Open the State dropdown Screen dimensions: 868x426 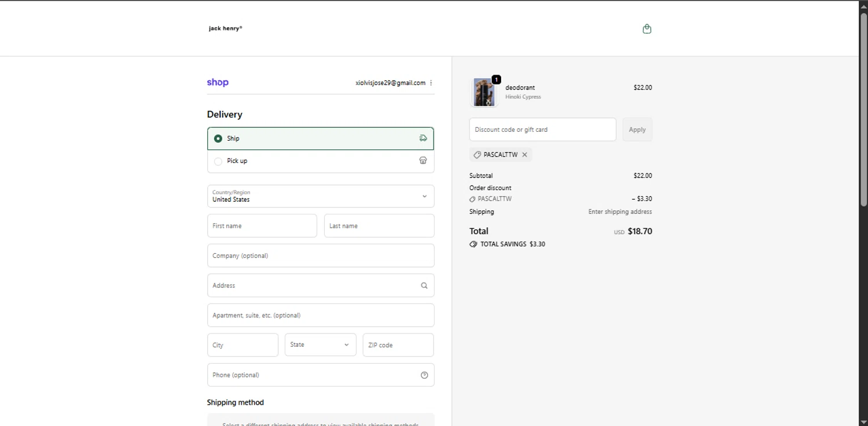(x=321, y=345)
